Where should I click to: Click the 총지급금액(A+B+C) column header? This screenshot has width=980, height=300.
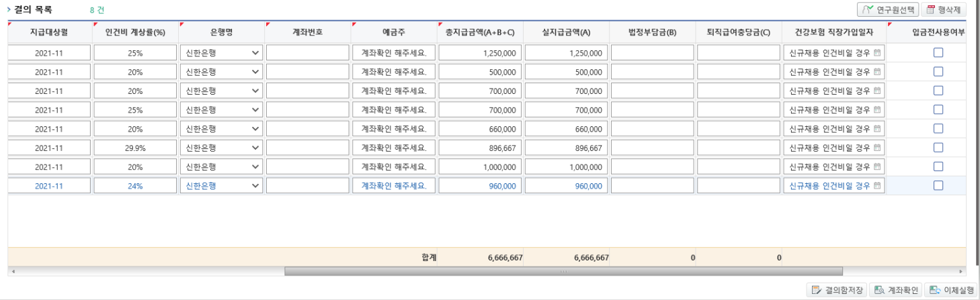(480, 32)
